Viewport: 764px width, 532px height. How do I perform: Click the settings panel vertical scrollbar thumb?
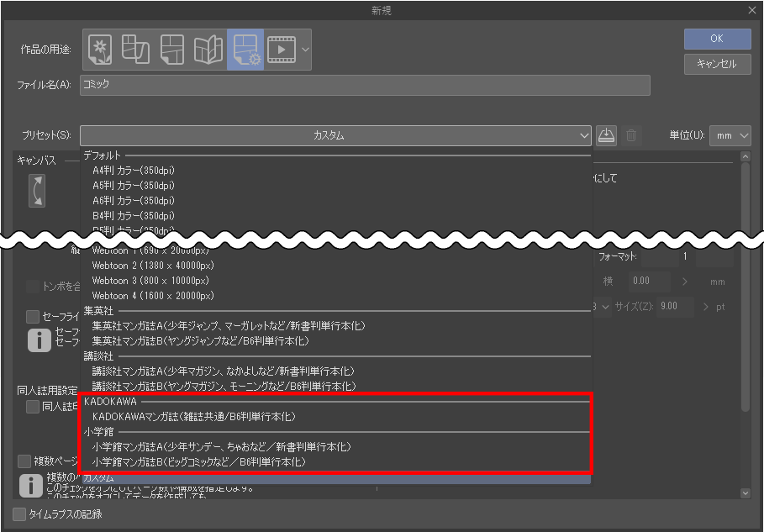pyautogui.click(x=745, y=287)
